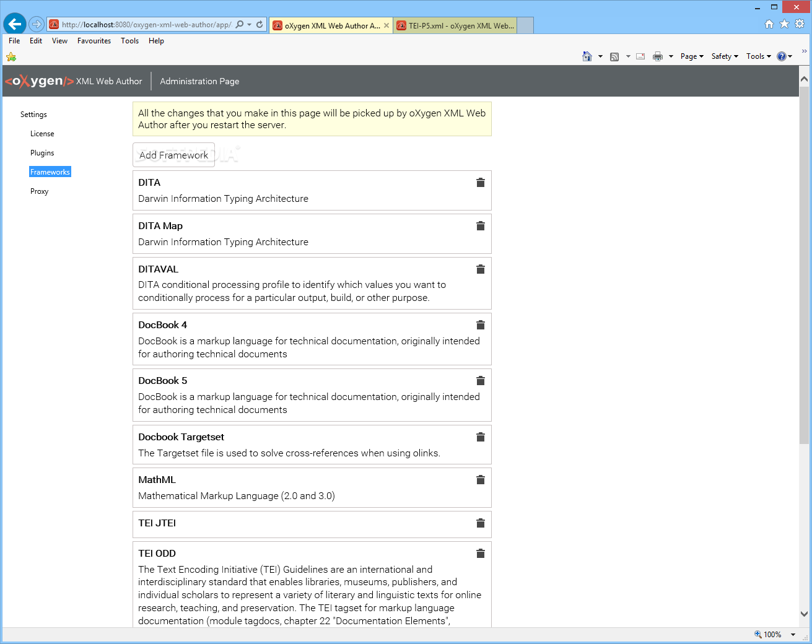Click the add-to-favourites bar star icon
This screenshot has height=644, width=812.
pyautogui.click(x=11, y=57)
